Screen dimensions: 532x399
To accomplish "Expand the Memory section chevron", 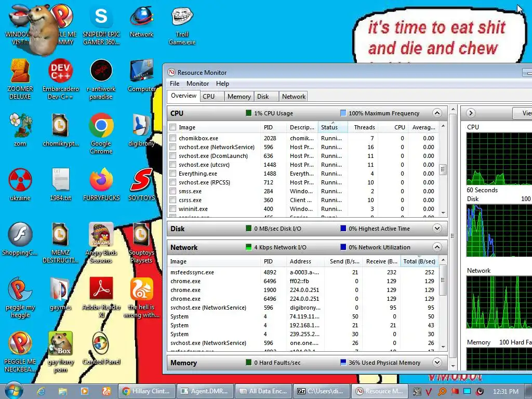I will coord(437,362).
